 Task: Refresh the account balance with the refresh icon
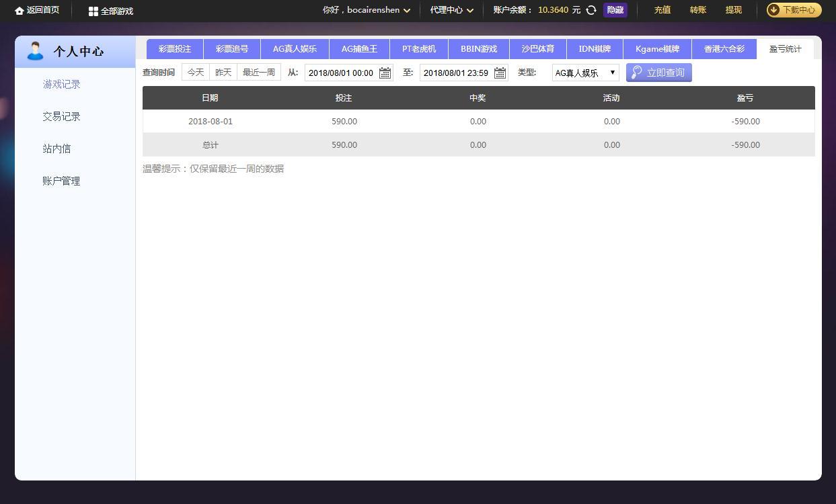click(x=591, y=10)
